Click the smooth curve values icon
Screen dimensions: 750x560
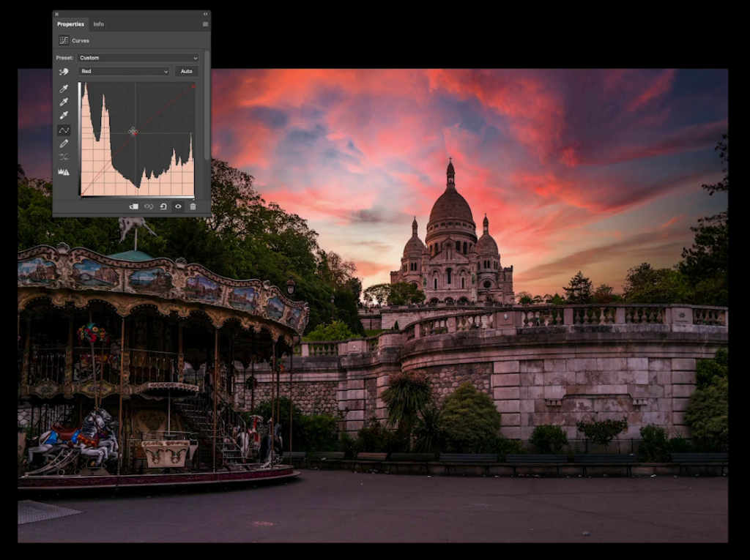pos(64,157)
